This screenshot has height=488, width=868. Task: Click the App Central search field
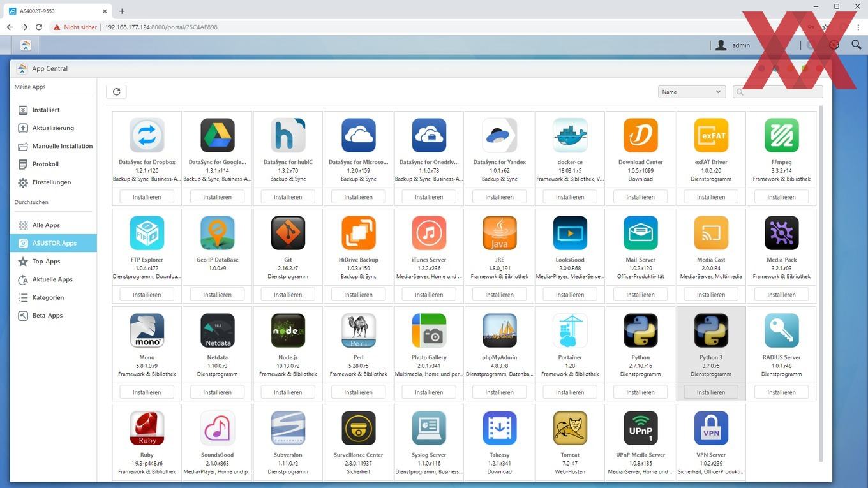pyautogui.click(x=778, y=92)
